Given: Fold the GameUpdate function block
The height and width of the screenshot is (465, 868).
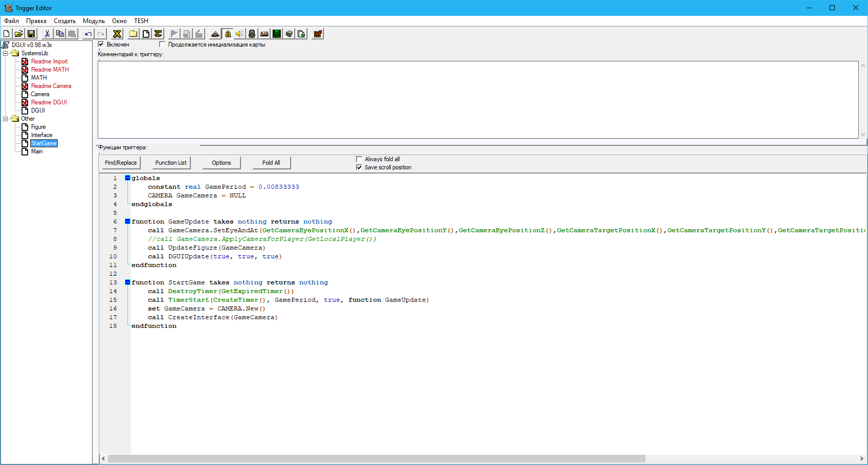Looking at the screenshot, I should click(x=127, y=222).
